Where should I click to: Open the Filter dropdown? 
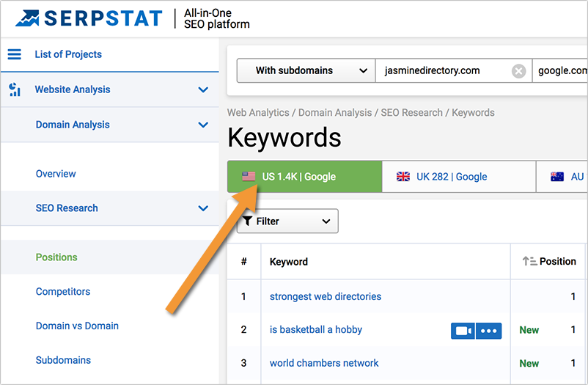point(287,221)
